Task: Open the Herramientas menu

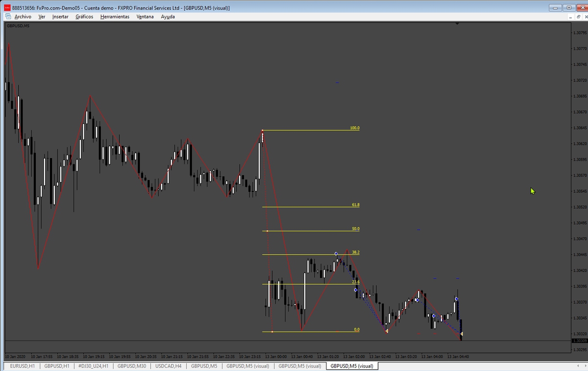Action: point(115,16)
